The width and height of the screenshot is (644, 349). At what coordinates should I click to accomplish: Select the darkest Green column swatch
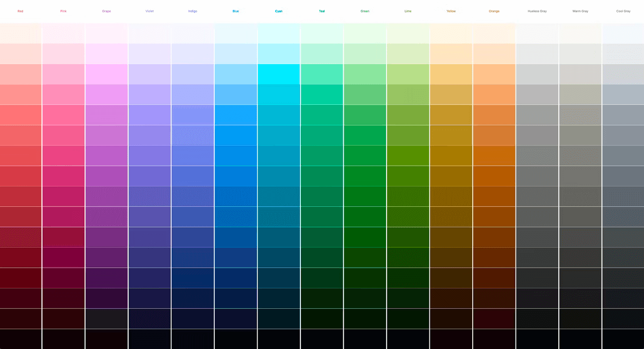(x=365, y=339)
